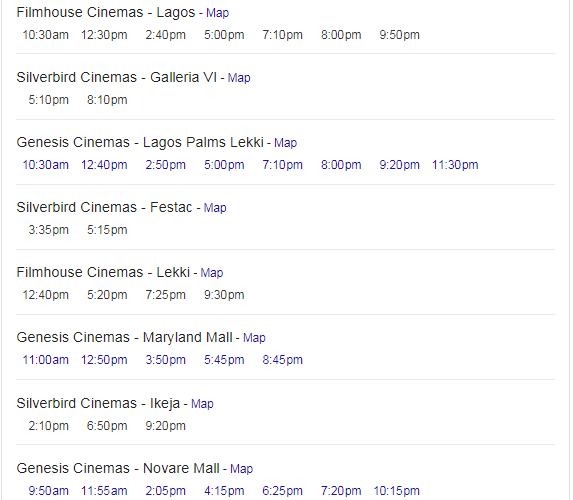
Task: Open Map for Genesis Cinemas Novare Mall
Action: coord(241,469)
